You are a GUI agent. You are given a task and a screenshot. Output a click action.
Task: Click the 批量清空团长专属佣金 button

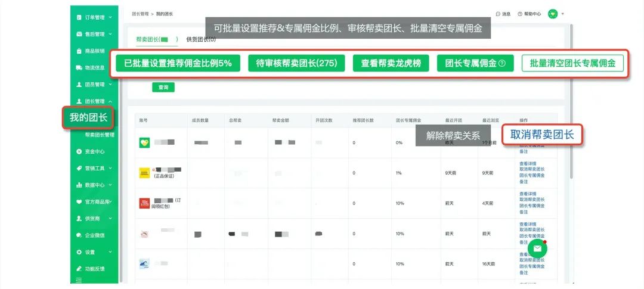coord(572,64)
